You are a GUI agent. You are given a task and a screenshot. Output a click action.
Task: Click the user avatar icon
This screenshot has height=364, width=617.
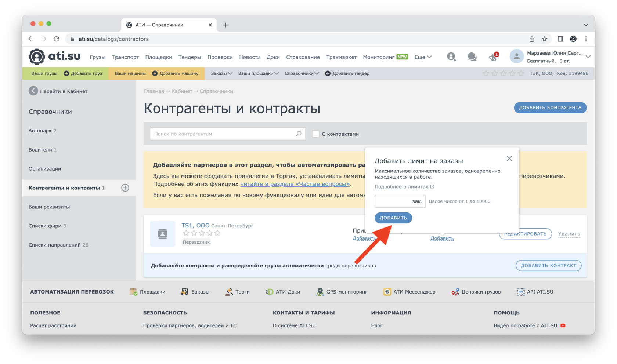[516, 57]
